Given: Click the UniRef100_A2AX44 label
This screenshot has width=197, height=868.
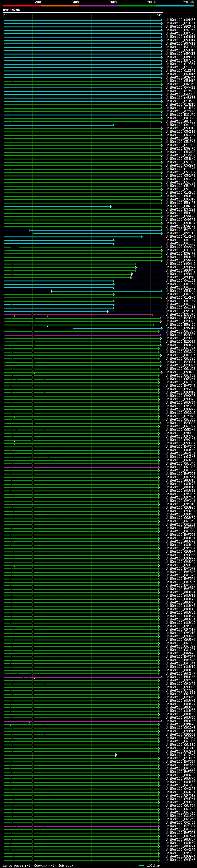Looking at the screenshot, I should [180, 78].
